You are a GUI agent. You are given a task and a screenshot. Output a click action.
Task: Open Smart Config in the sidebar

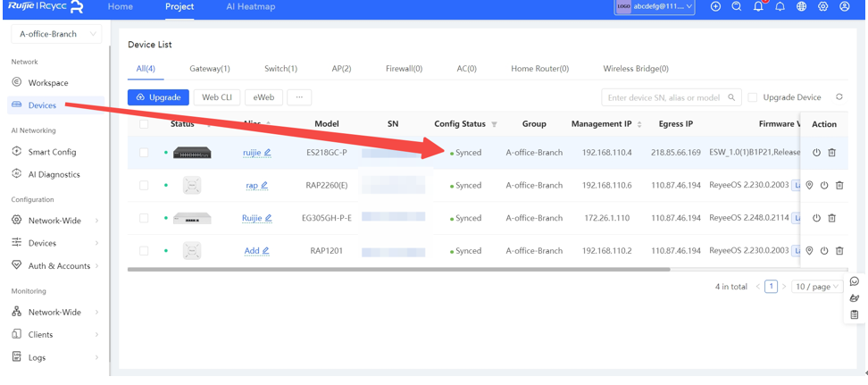52,152
